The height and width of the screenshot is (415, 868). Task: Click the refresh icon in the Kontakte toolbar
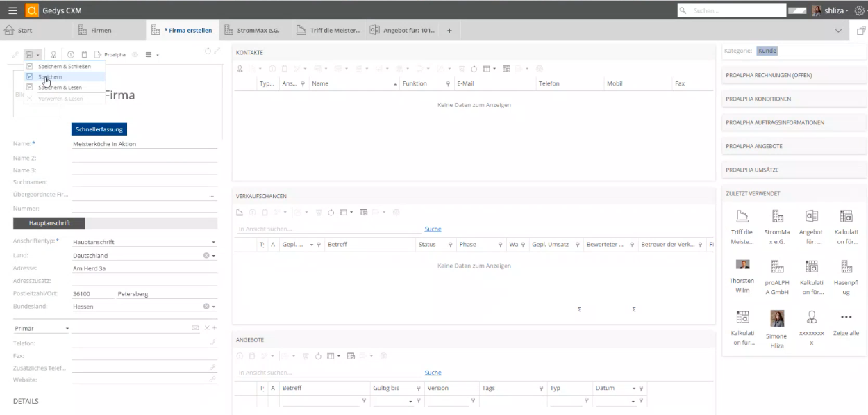click(474, 69)
